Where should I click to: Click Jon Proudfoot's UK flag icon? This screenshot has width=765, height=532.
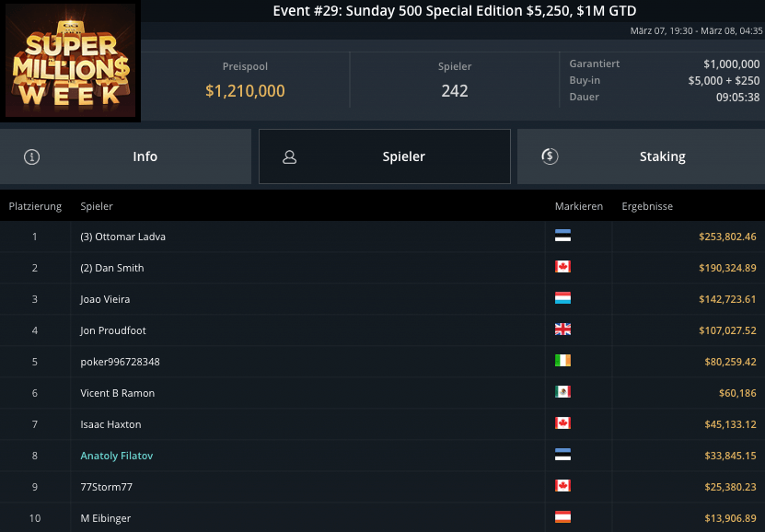562,330
